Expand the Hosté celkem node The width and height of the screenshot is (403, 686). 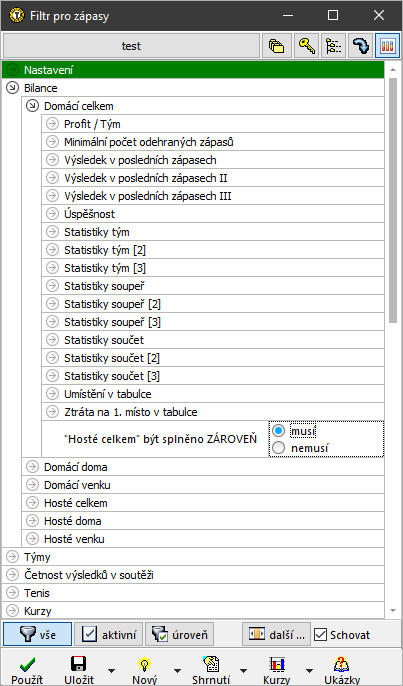(x=32, y=503)
